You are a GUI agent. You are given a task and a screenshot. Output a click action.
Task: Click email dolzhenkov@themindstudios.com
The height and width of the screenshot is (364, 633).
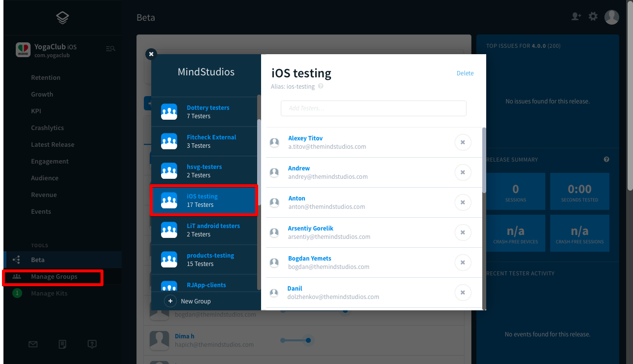point(333,297)
